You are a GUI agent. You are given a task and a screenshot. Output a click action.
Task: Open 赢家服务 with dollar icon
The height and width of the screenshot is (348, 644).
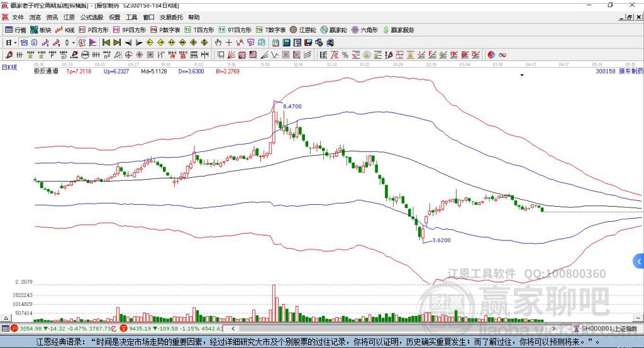(x=398, y=30)
